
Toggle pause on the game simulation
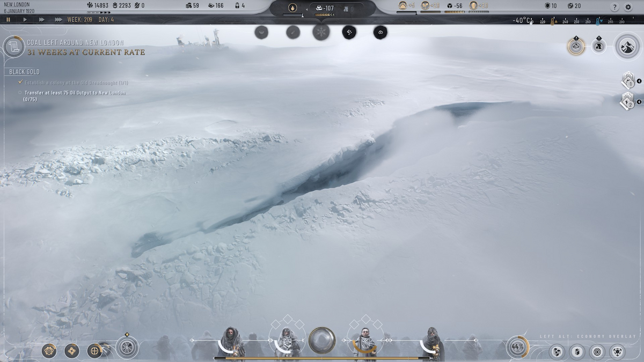pos(9,20)
